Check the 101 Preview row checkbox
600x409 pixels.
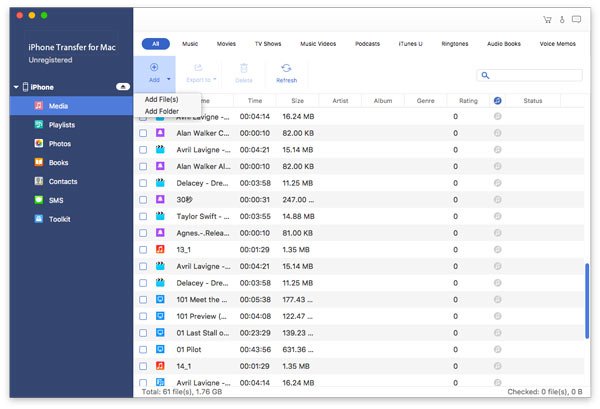[143, 316]
